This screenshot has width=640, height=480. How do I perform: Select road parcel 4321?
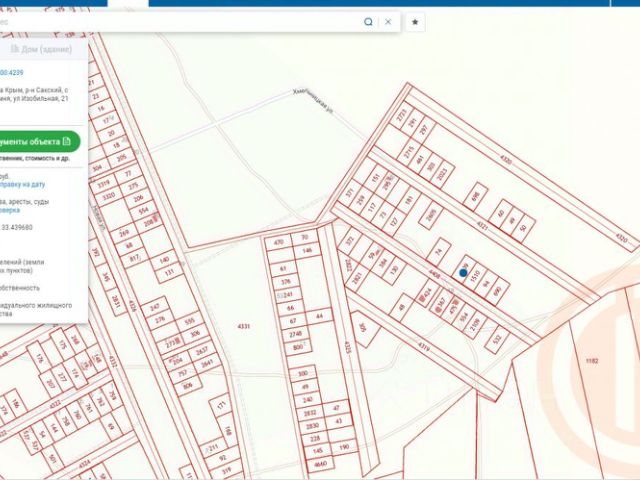pyautogui.click(x=483, y=224)
